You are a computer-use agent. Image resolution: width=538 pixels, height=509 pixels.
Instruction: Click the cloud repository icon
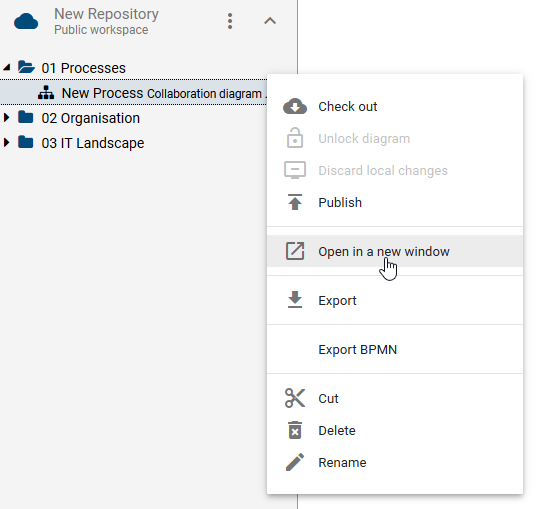26,22
